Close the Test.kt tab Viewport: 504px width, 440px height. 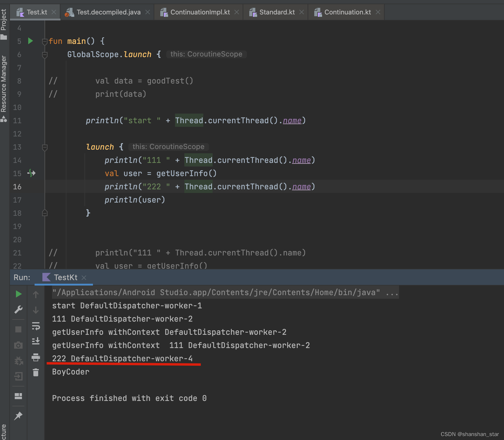click(x=54, y=12)
